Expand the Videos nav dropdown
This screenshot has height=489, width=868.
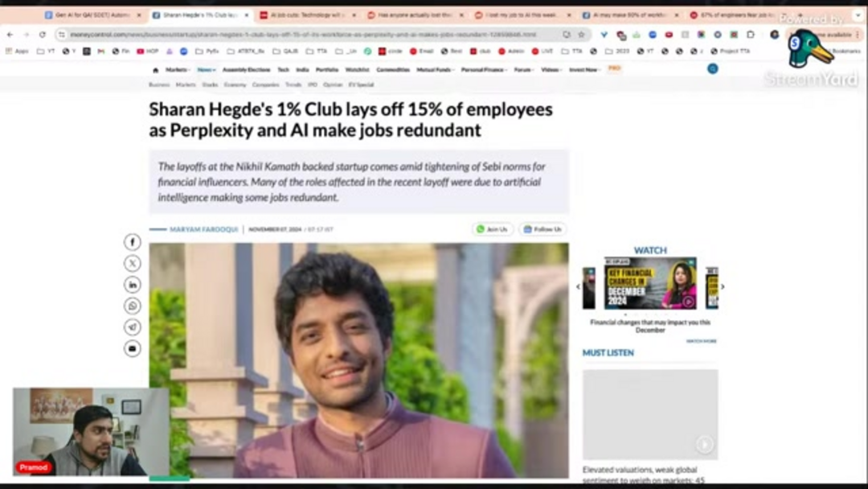(551, 70)
